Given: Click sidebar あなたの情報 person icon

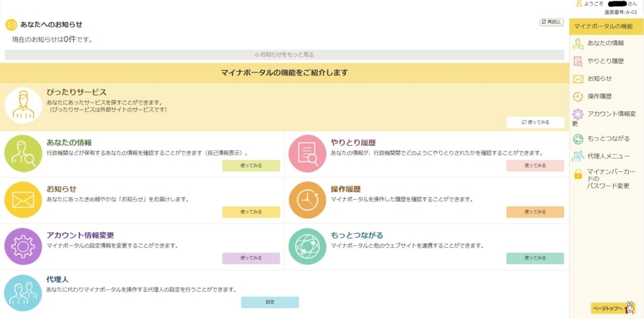Looking at the screenshot, I should [579, 43].
